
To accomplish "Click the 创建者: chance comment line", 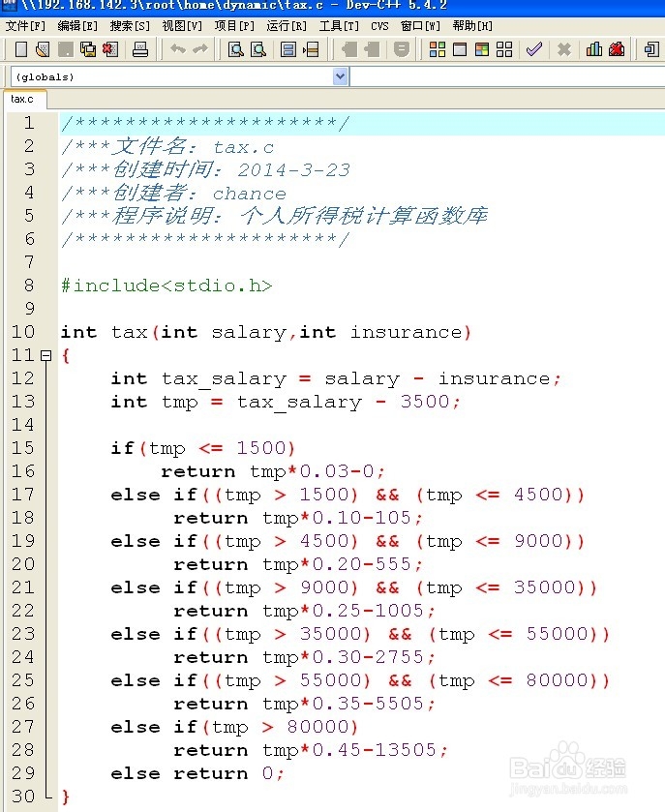I will [x=174, y=193].
